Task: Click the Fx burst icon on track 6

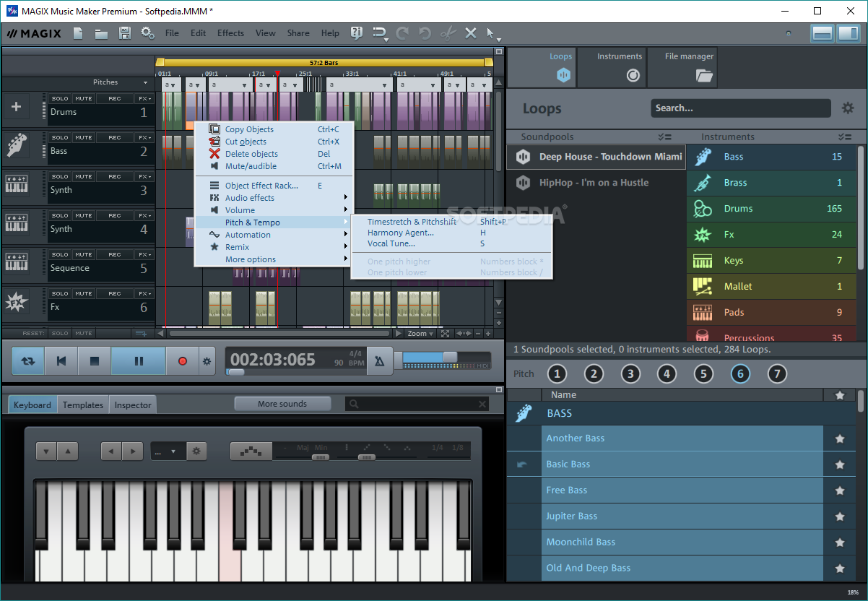Action: tap(16, 303)
